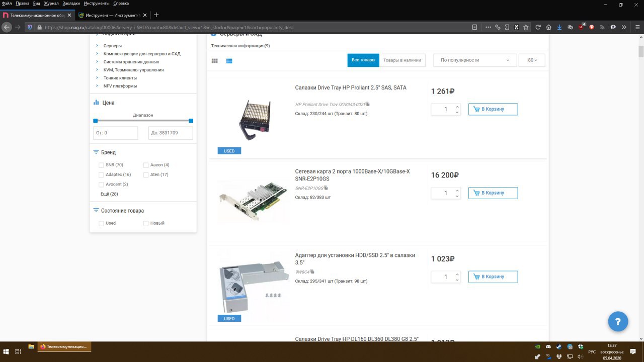Open Windows notification center icon

634,351
